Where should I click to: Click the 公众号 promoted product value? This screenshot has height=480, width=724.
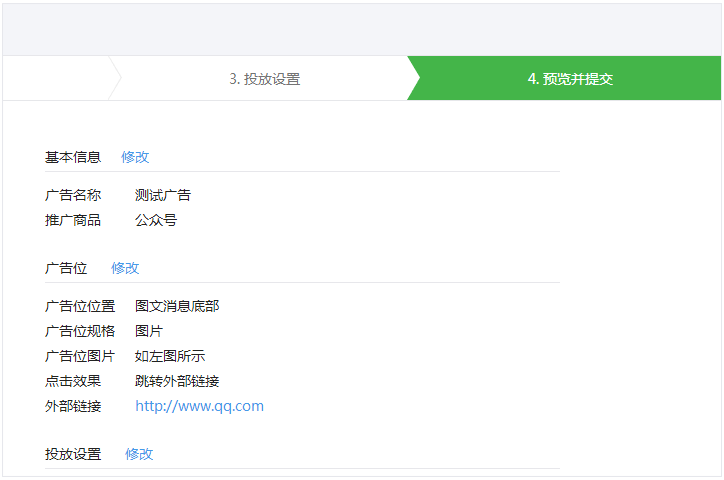(x=156, y=220)
